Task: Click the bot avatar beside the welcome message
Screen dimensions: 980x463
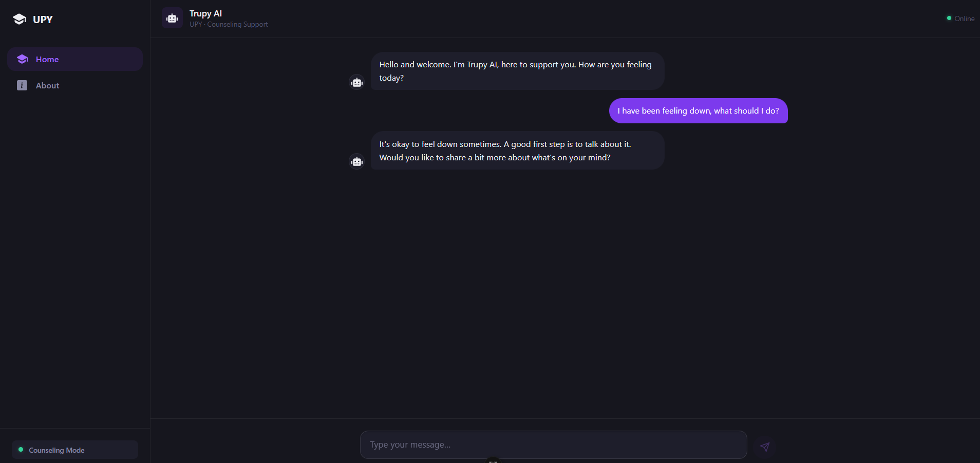Action: click(357, 82)
